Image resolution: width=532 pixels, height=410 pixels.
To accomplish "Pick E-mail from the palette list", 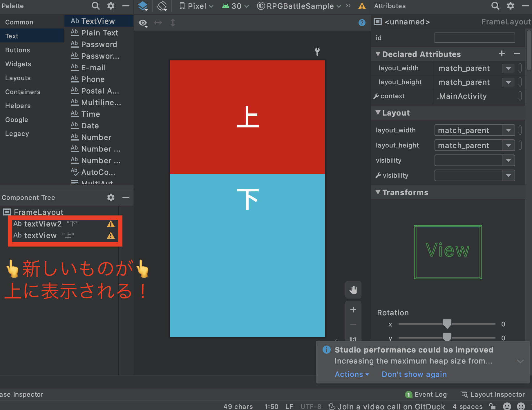I will pos(99,67).
